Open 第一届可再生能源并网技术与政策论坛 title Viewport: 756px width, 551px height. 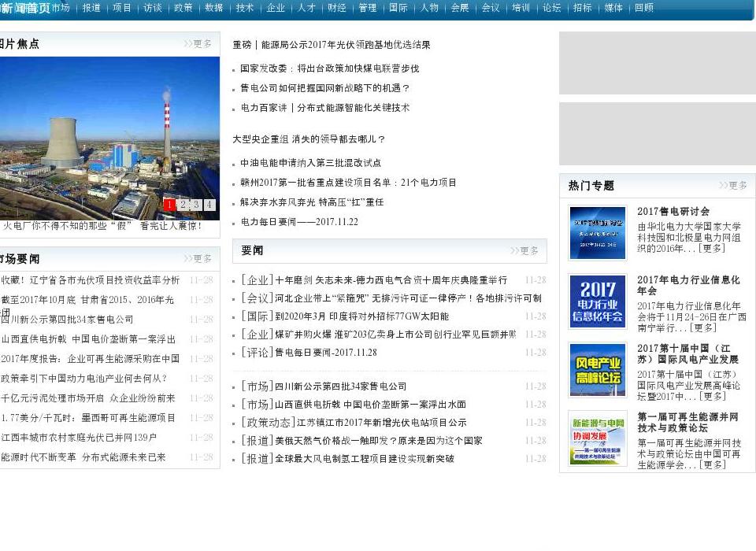688,422
